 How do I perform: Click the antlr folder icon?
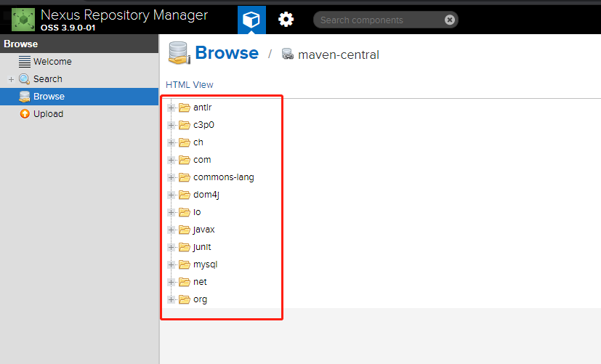coord(185,108)
